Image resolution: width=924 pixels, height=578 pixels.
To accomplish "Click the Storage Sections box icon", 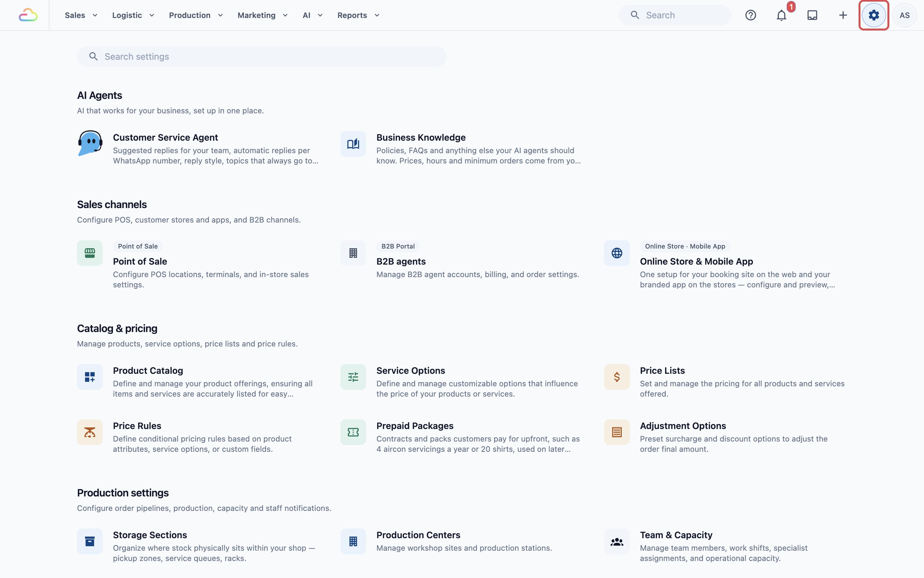I will point(90,541).
